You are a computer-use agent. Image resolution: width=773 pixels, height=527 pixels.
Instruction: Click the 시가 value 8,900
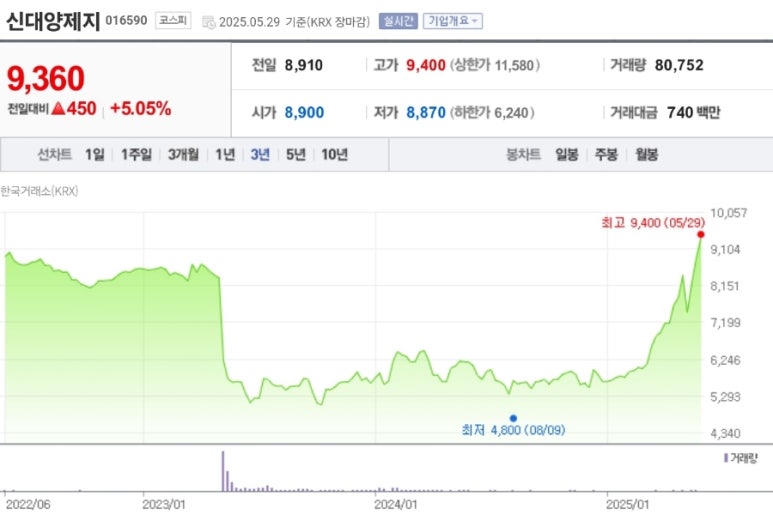304,112
